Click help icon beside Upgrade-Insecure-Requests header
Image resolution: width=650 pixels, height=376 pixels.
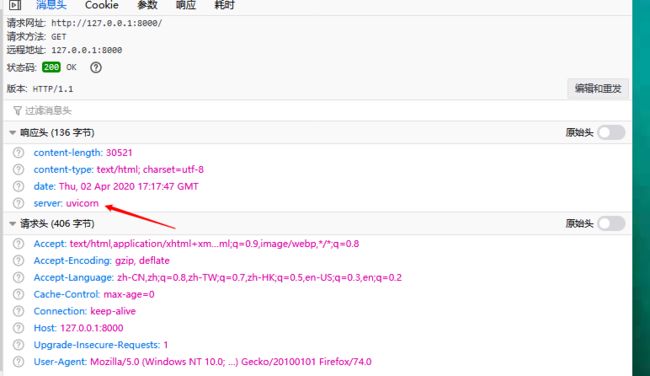tap(18, 345)
